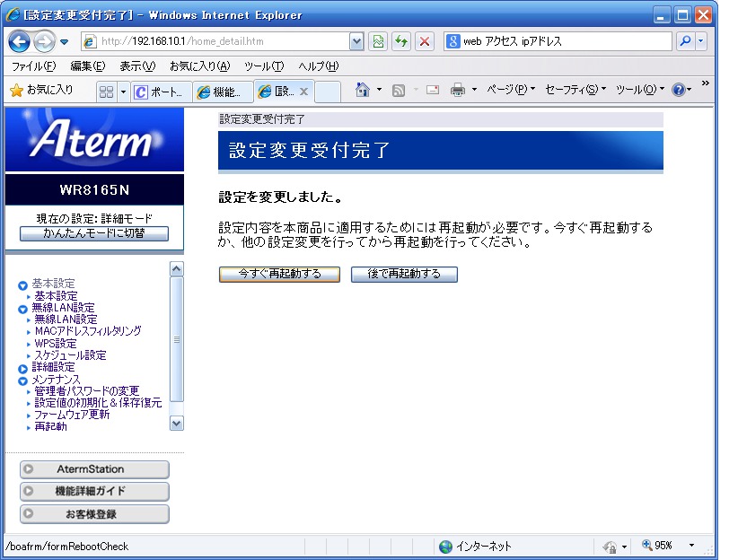The width and height of the screenshot is (738, 560).
Task: Click the Print printer icon
Action: point(458,90)
